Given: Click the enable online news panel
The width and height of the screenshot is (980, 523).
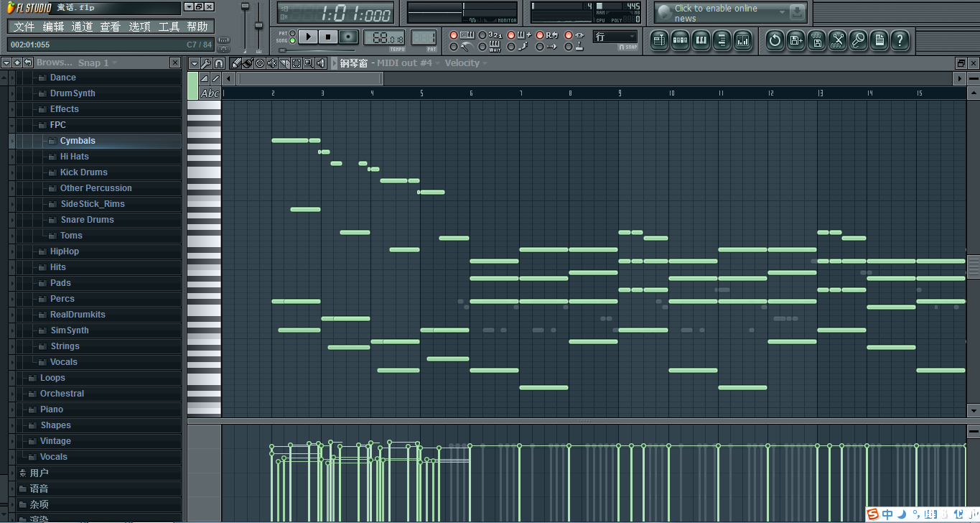Looking at the screenshot, I should pos(730,13).
